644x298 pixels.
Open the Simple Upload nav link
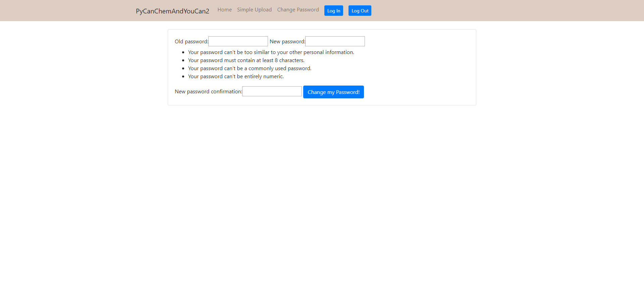[x=254, y=10]
